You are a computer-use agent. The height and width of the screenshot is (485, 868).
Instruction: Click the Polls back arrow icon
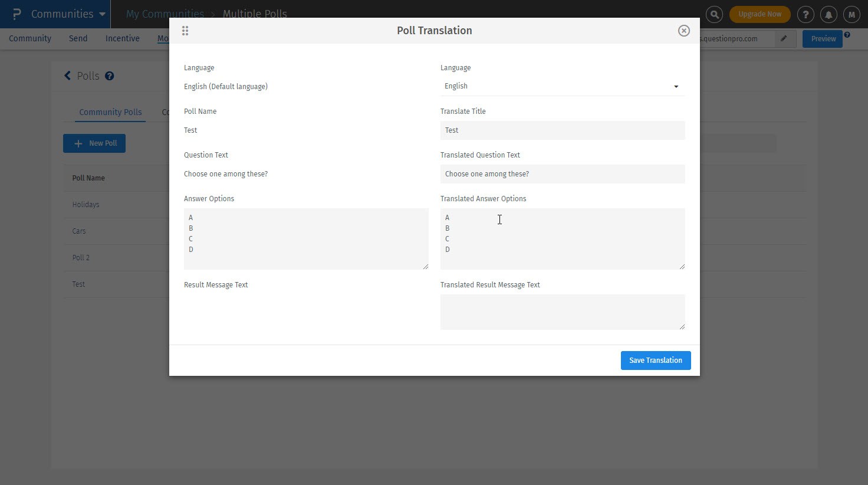(67, 76)
